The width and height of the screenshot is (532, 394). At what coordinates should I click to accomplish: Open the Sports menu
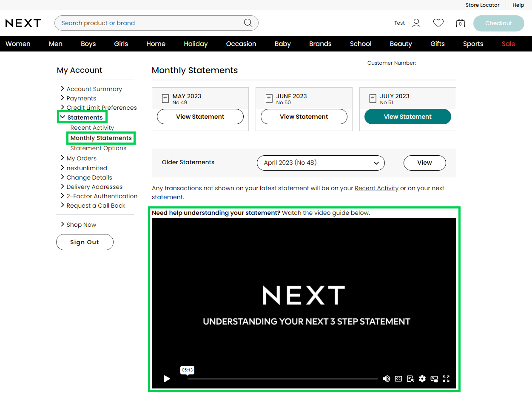pos(473,44)
